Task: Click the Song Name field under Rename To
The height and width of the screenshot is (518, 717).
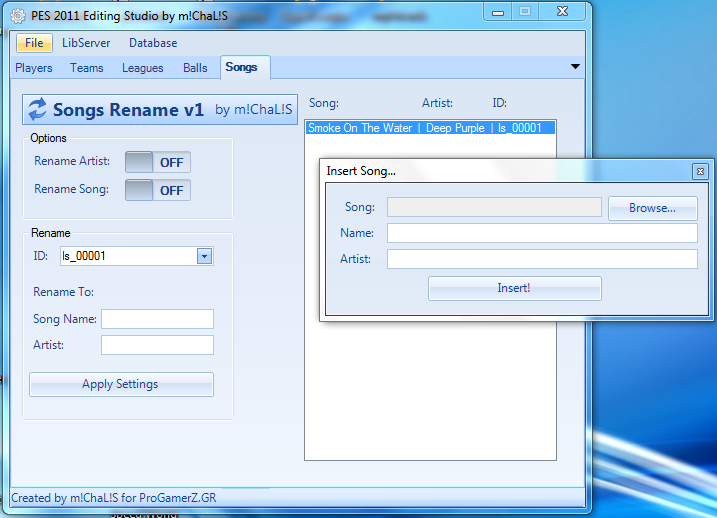Action: 157,319
